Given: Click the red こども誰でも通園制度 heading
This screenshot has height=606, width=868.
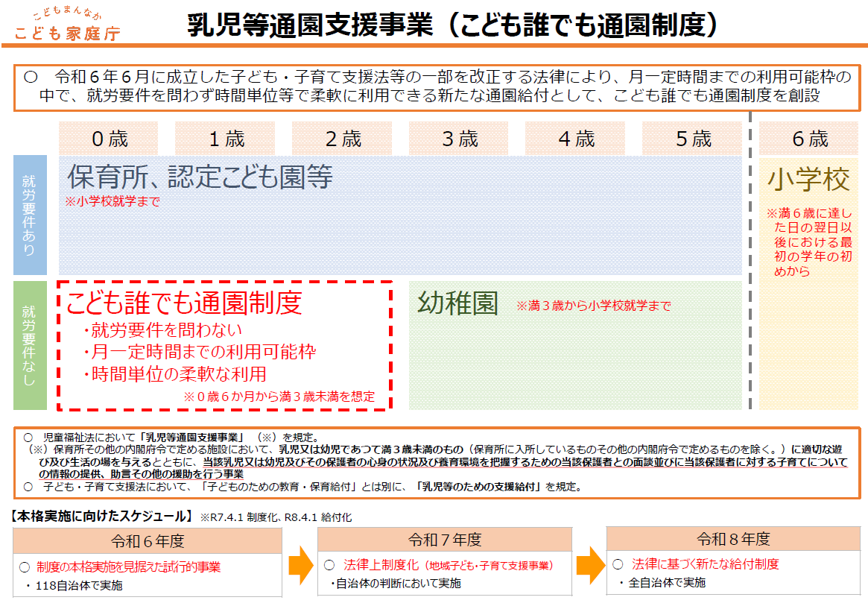Looking at the screenshot, I should click(x=184, y=303).
